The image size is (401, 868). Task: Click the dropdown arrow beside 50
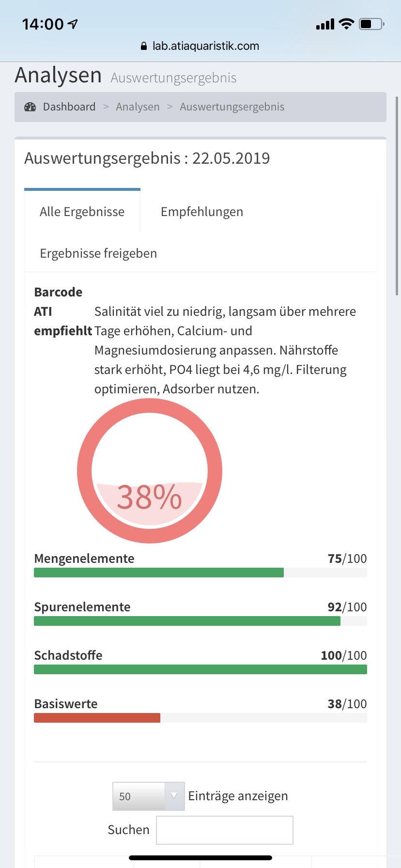point(174,796)
